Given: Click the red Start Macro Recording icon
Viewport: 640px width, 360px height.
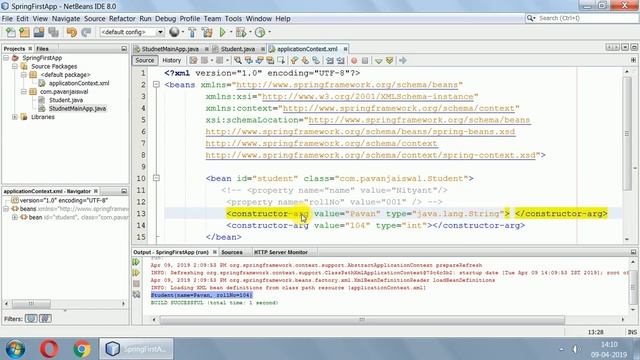Looking at the screenshot, I should click(x=354, y=60).
